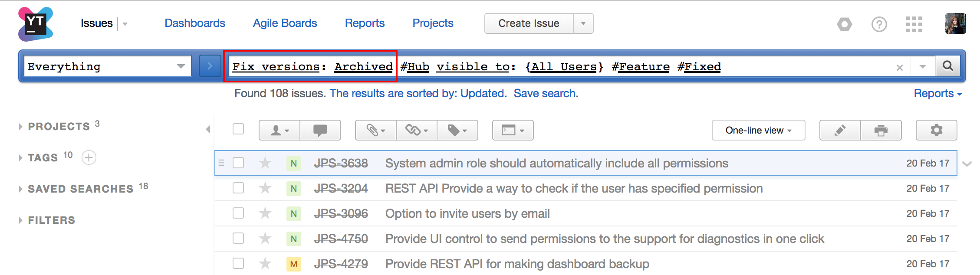Open the One-line view dropdown
This screenshot has width=980, height=275.
tap(758, 130)
